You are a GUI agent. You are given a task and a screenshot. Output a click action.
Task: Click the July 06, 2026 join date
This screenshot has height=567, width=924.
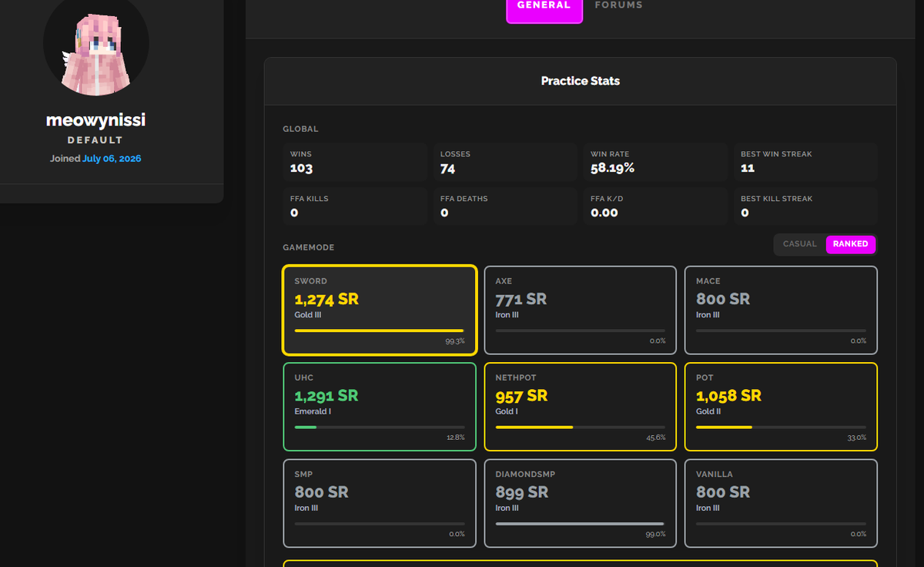pyautogui.click(x=112, y=159)
